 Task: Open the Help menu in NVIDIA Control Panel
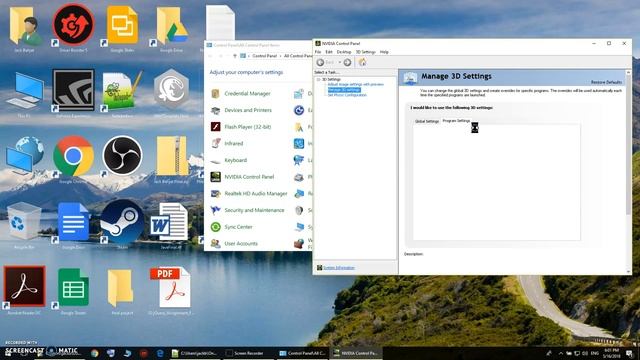(384, 52)
